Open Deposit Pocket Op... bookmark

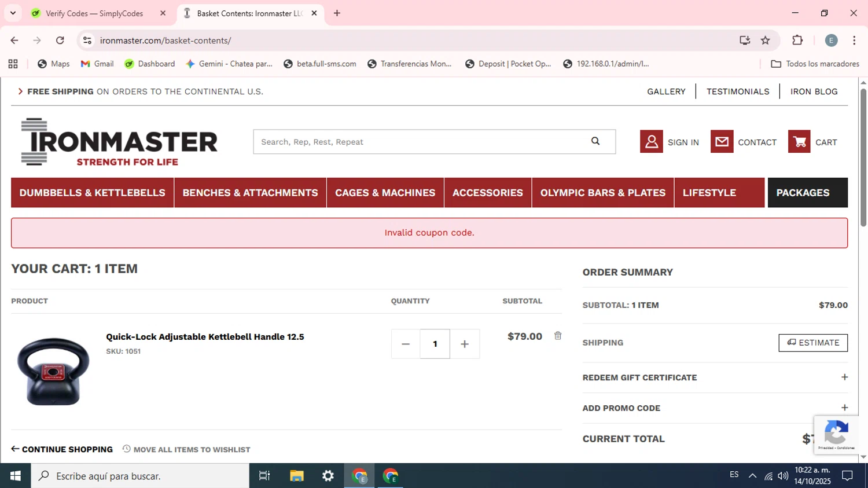click(508, 64)
